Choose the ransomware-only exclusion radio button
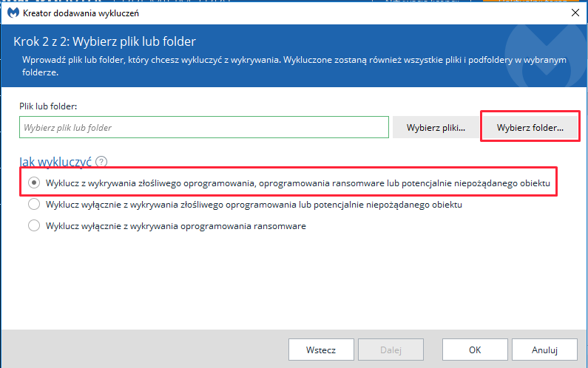This screenshot has width=588, height=368. coord(34,226)
